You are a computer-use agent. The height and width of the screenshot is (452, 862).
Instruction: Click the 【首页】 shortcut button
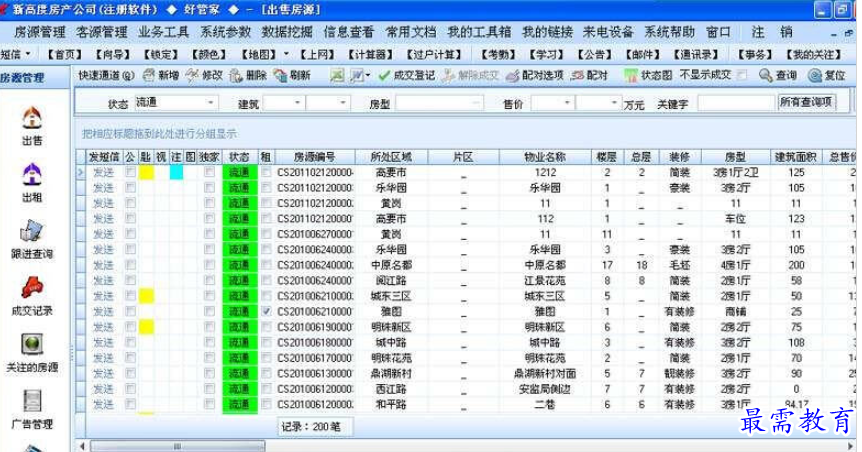coord(64,54)
